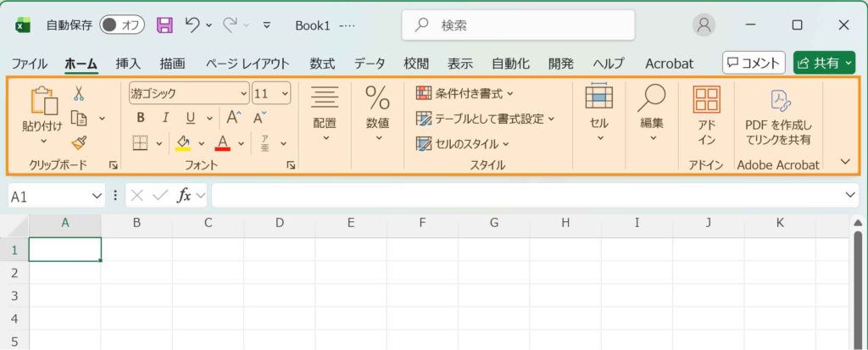Click the Insert Function fx icon
Viewport: 868px width, 350px height.
[x=184, y=196]
